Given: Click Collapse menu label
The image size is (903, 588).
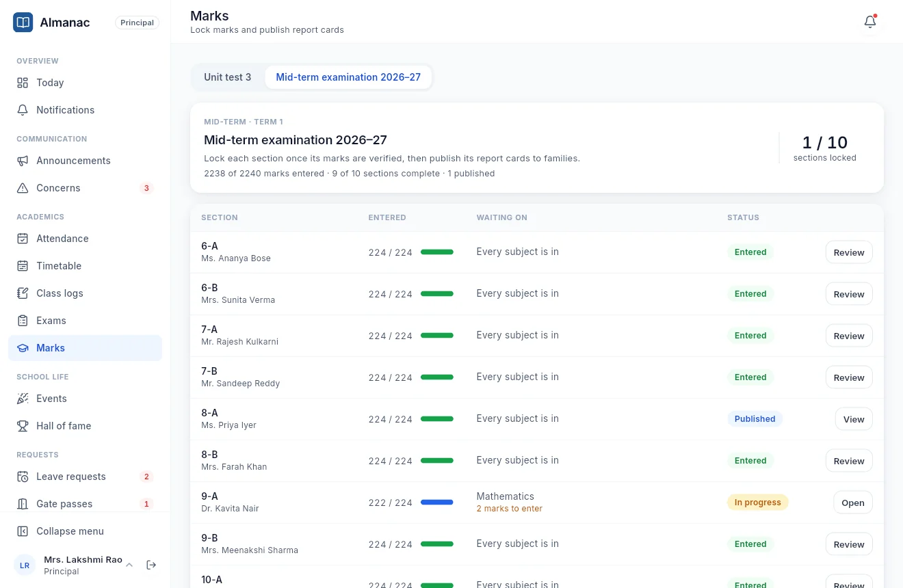Looking at the screenshot, I should 70,531.
